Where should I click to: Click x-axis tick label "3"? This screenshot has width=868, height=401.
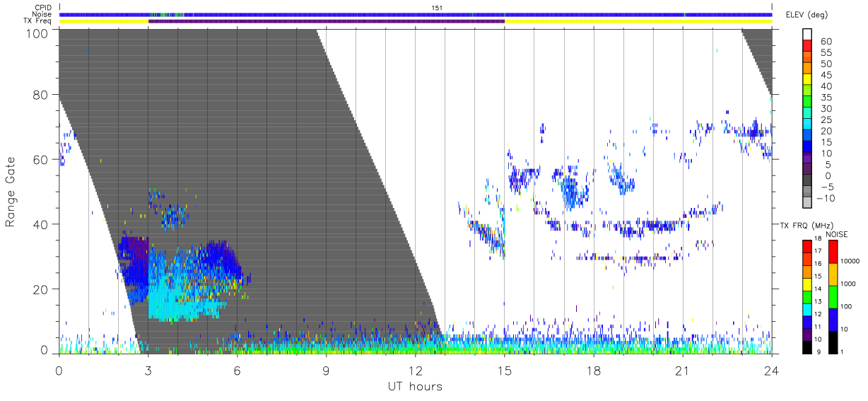point(148,370)
